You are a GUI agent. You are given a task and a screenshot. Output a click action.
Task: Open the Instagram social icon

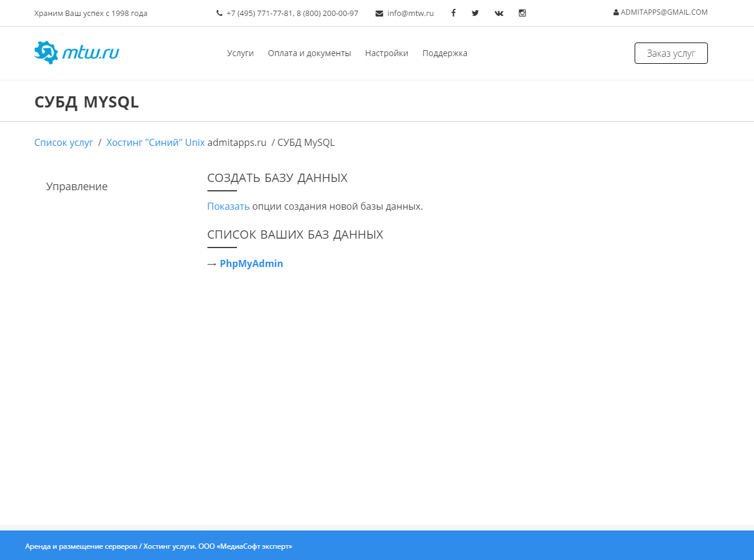tap(522, 13)
